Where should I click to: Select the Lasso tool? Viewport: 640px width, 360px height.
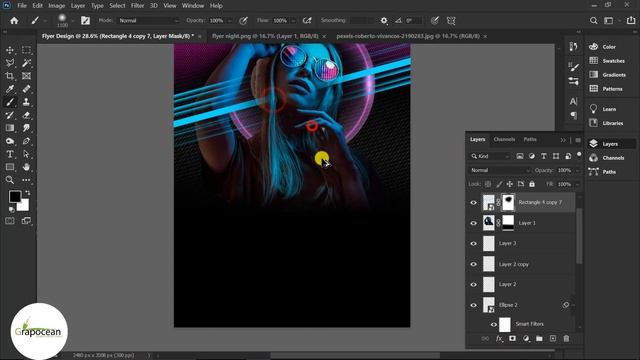[10, 63]
